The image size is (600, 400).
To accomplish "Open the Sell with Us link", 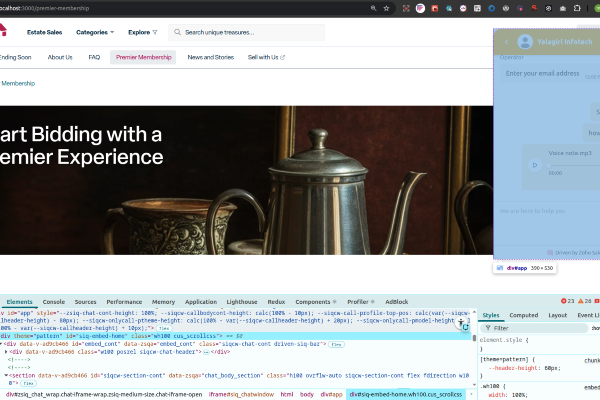I will pyautogui.click(x=266, y=57).
